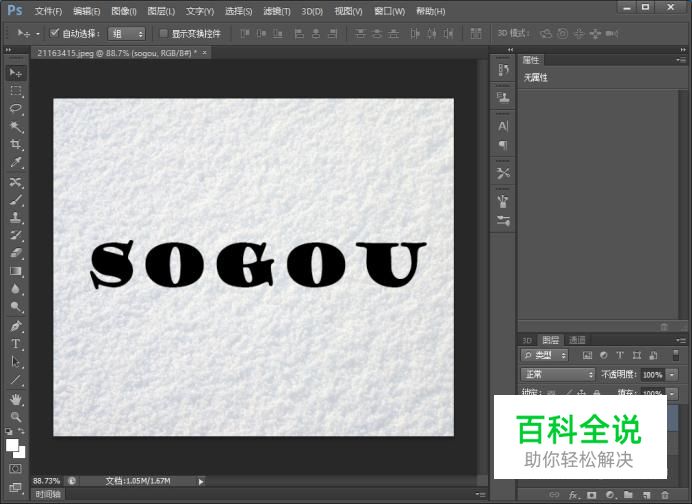Open the 时间轴 timeline tab
The height and width of the screenshot is (504, 692).
(48, 494)
